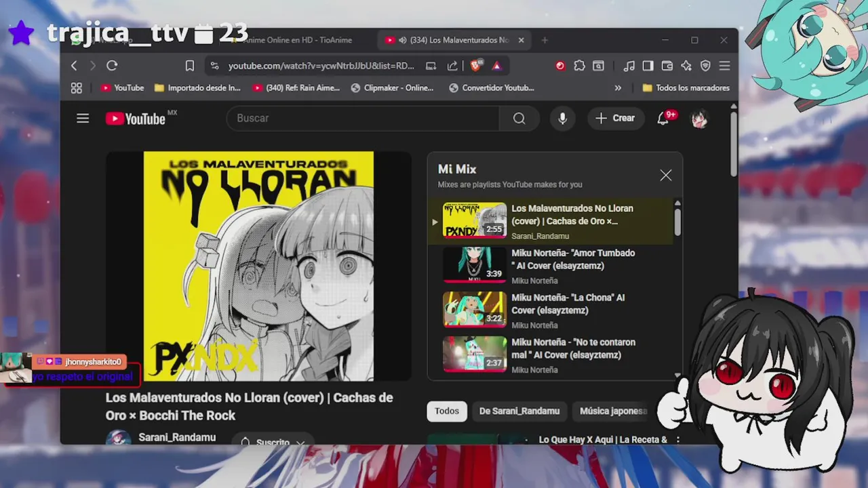Open the Extensions puzzle-piece menu

(x=579, y=66)
